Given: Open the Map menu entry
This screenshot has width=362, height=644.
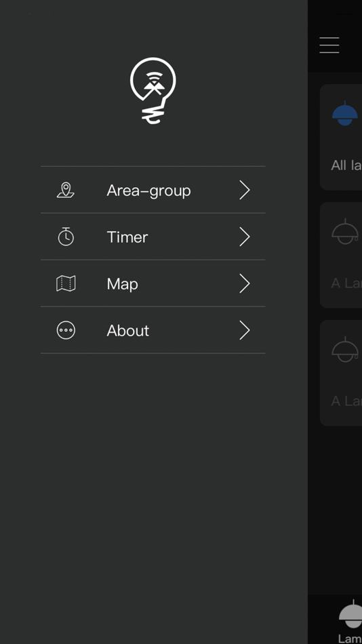Looking at the screenshot, I should click(153, 283).
